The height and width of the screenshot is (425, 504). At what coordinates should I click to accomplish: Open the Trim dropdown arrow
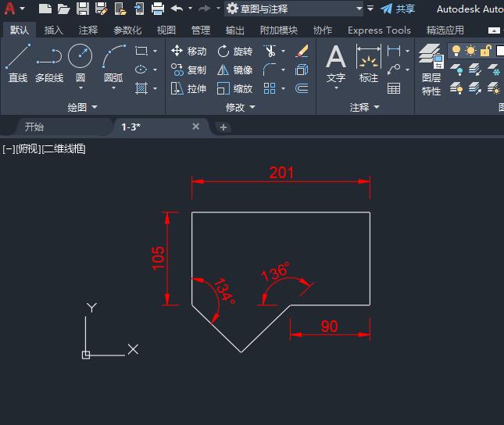(283, 51)
